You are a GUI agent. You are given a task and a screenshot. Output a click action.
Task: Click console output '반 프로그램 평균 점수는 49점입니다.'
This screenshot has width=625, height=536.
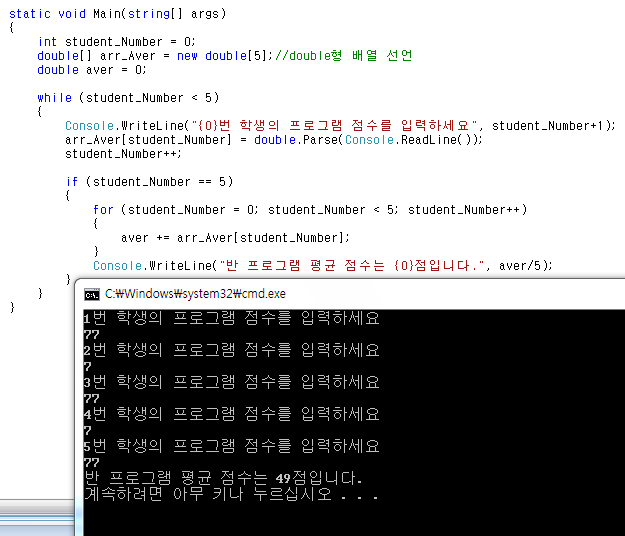(223, 477)
